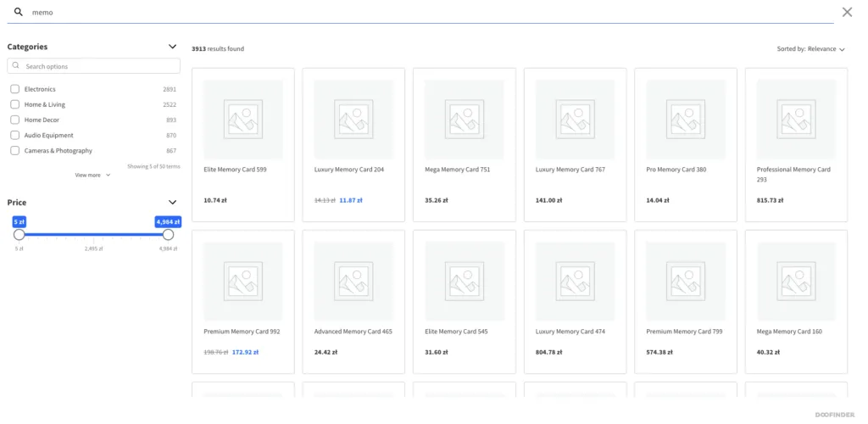868x424 pixels.
Task: Open the Premium Memory Card 992 image
Action: pyautogui.click(x=243, y=282)
